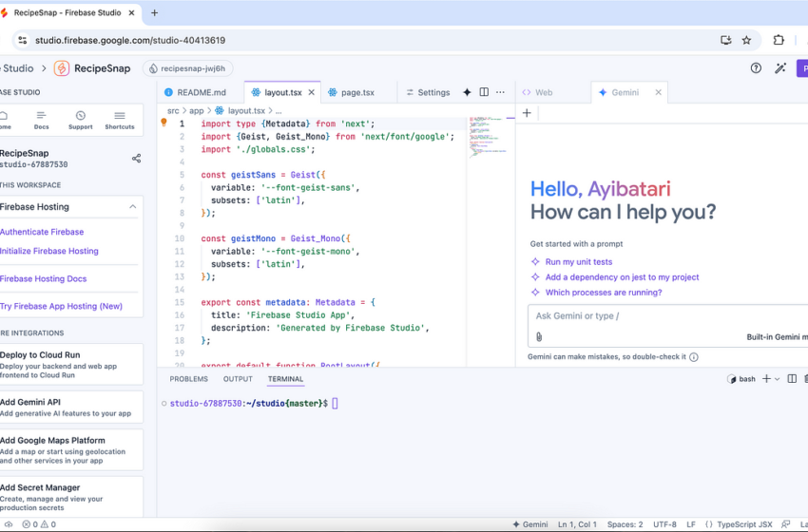This screenshot has width=808, height=532.
Task: Click the attach file paperclip icon
Action: click(x=539, y=337)
